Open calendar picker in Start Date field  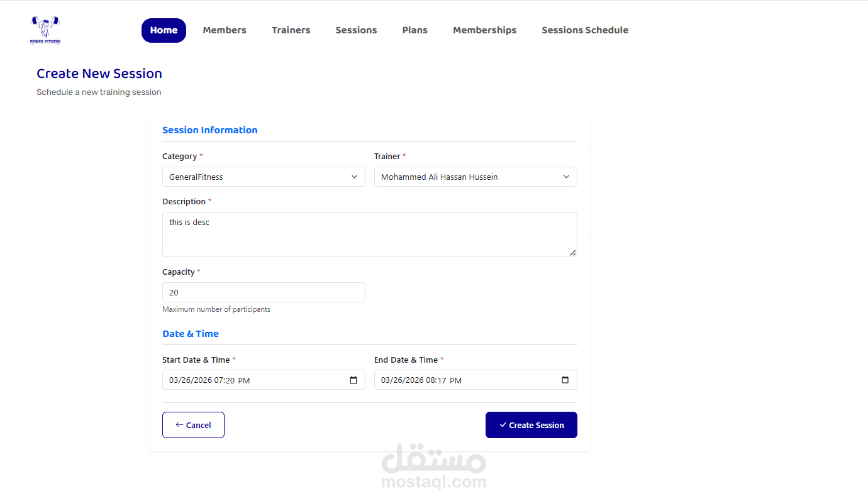[353, 380]
